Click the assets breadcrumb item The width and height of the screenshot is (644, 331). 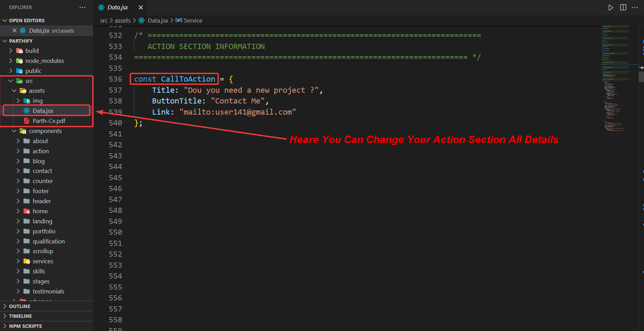[x=123, y=20]
